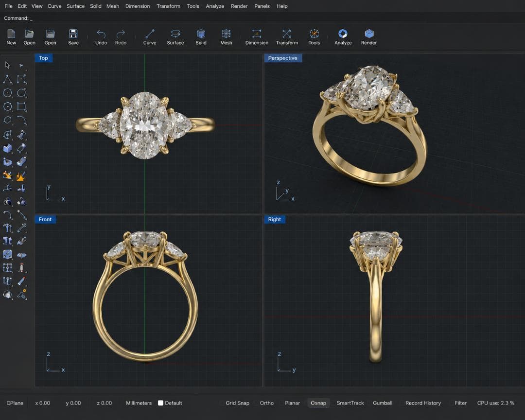
Task: Open the Millimeters units selector
Action: tap(139, 403)
